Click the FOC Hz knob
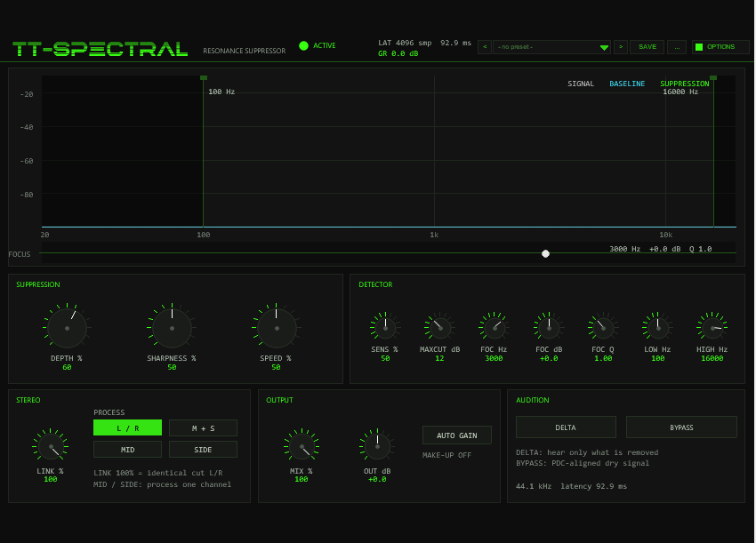 pyautogui.click(x=495, y=328)
